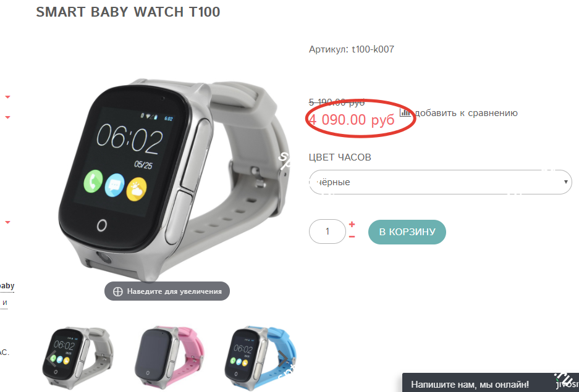579x392 pixels.
Task: Click the добавить к сравнению link
Action: tap(467, 113)
